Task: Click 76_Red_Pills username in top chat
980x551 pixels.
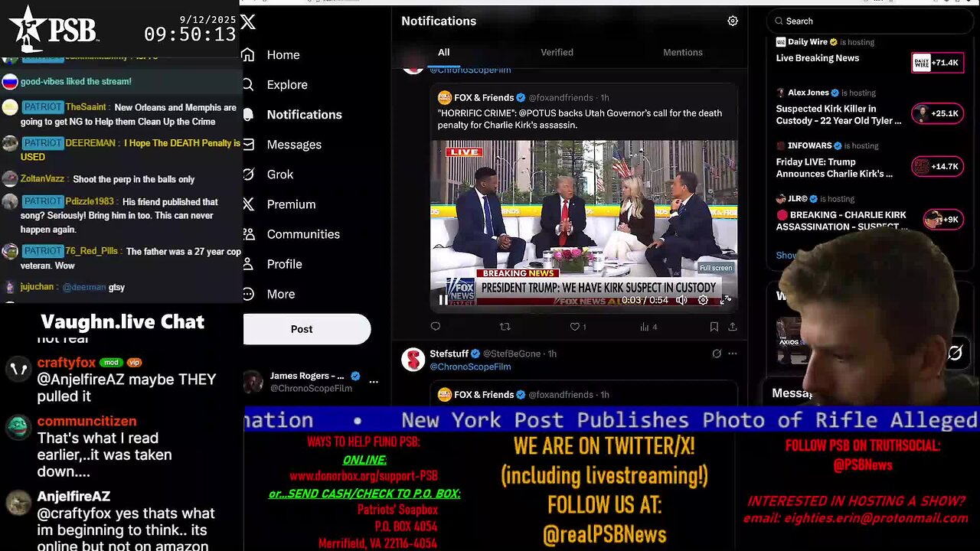Action: 92,251
